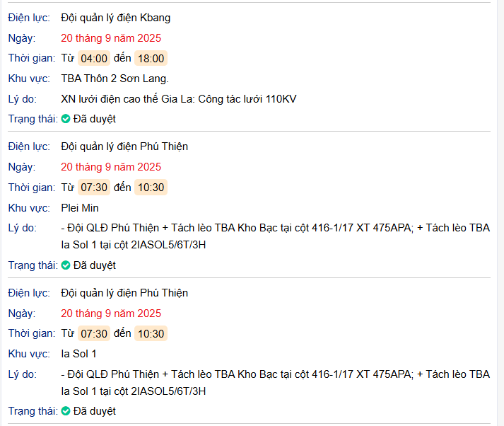
Task: Click the "Lý do:" label in Kbang entry
Action: click(x=23, y=98)
